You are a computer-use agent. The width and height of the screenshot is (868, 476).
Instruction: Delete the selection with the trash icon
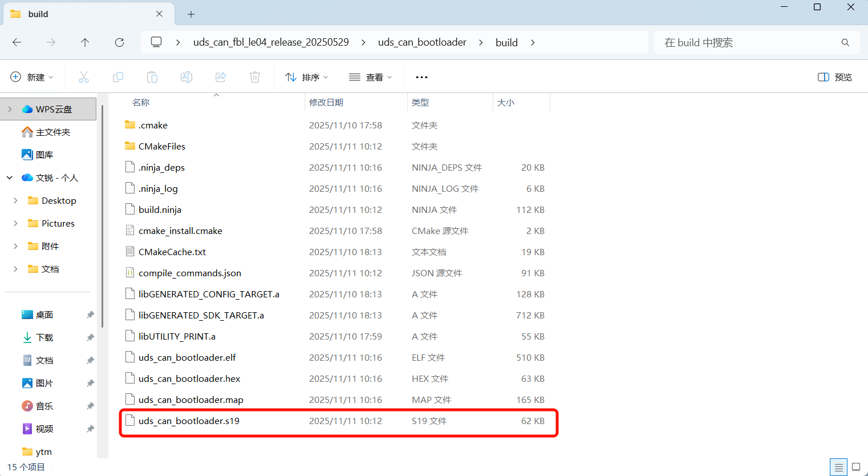pyautogui.click(x=254, y=76)
